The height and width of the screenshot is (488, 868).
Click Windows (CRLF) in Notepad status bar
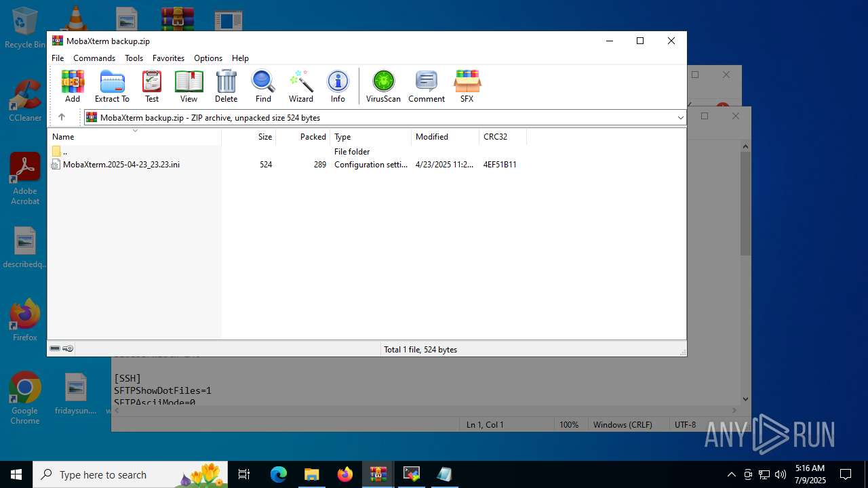tap(623, 425)
